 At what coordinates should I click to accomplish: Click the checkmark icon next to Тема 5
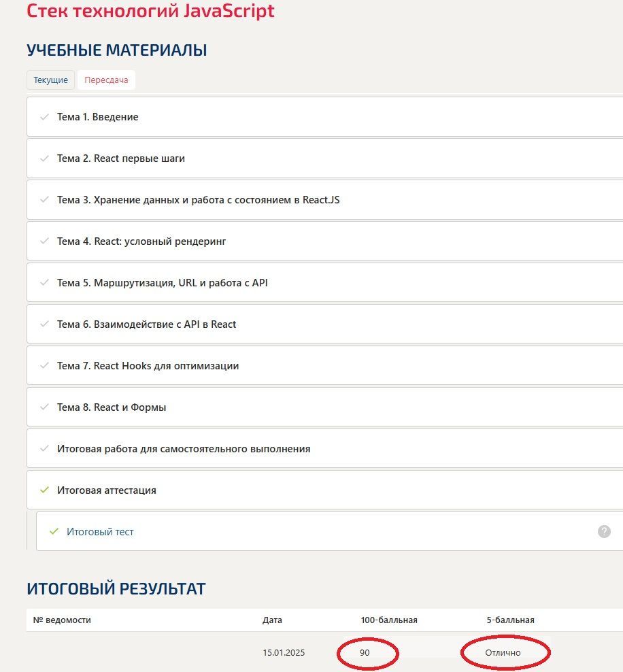(x=44, y=283)
